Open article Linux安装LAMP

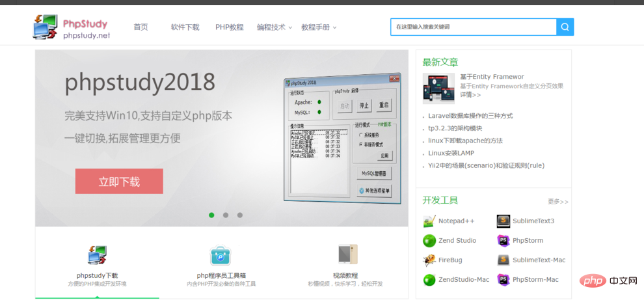[451, 153]
